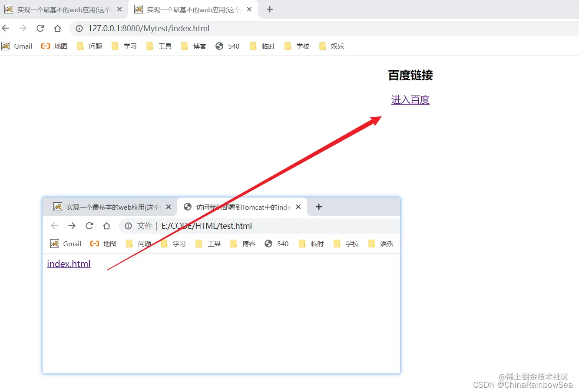This screenshot has height=392, width=579.
Task: Focus the inset address bar E:/CODE/HTML/test.html
Action: [260, 226]
